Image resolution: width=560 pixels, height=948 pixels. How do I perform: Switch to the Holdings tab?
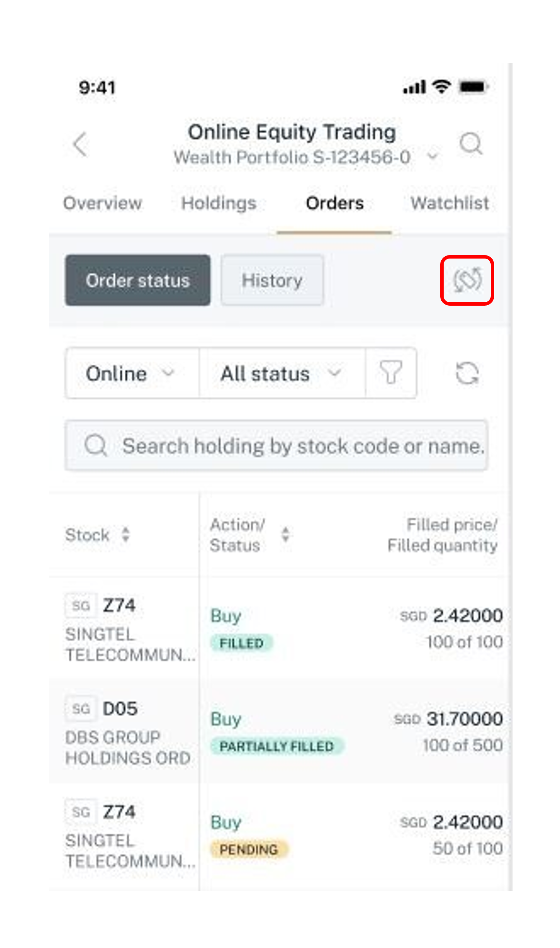[x=219, y=203]
